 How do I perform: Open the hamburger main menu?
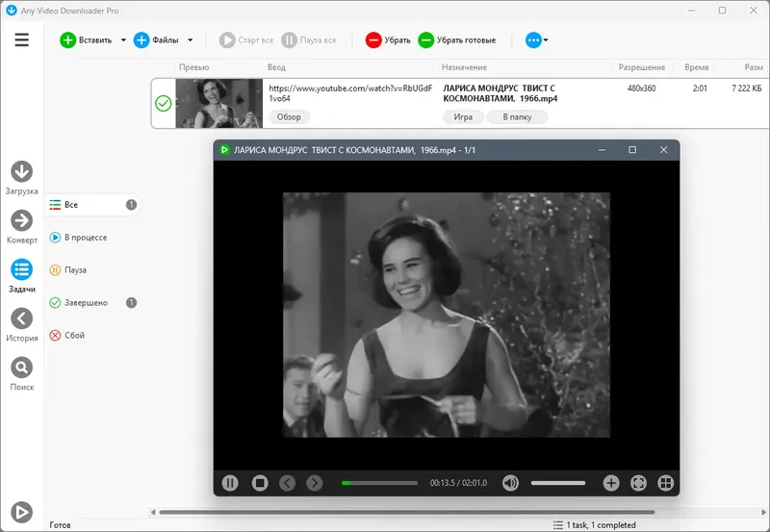pyautogui.click(x=21, y=39)
